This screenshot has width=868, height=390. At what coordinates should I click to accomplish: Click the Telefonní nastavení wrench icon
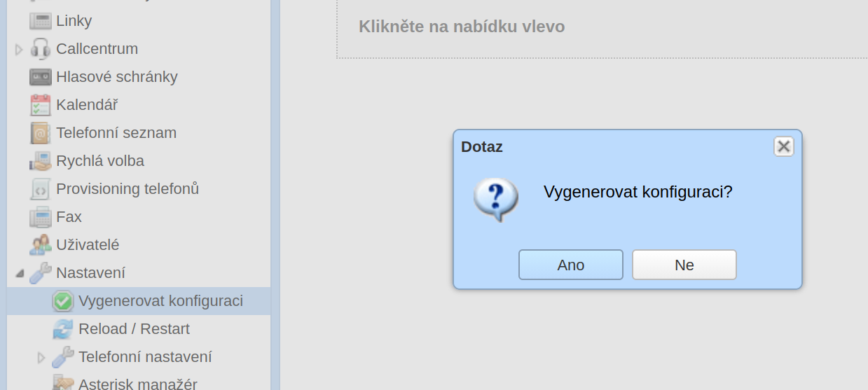pos(63,357)
